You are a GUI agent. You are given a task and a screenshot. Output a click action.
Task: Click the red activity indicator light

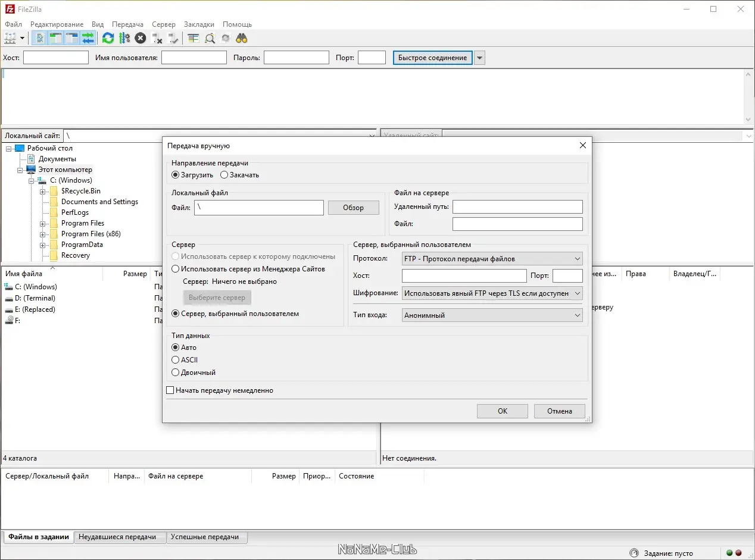click(x=739, y=553)
